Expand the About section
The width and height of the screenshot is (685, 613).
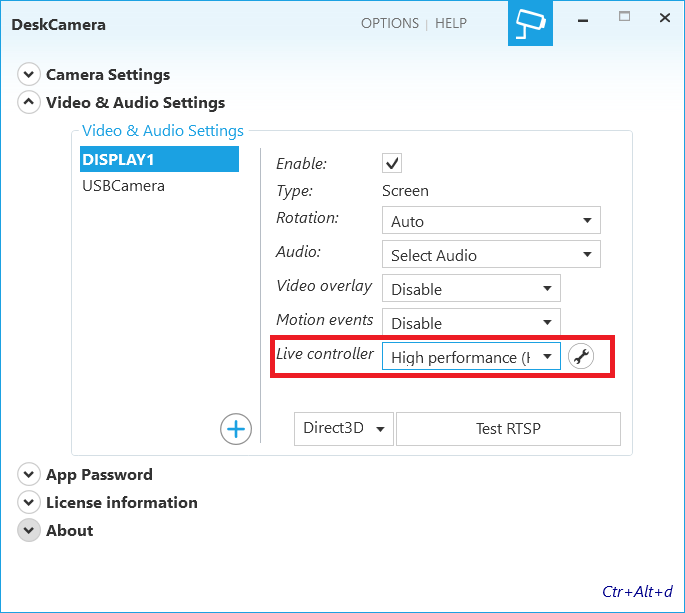click(x=29, y=531)
